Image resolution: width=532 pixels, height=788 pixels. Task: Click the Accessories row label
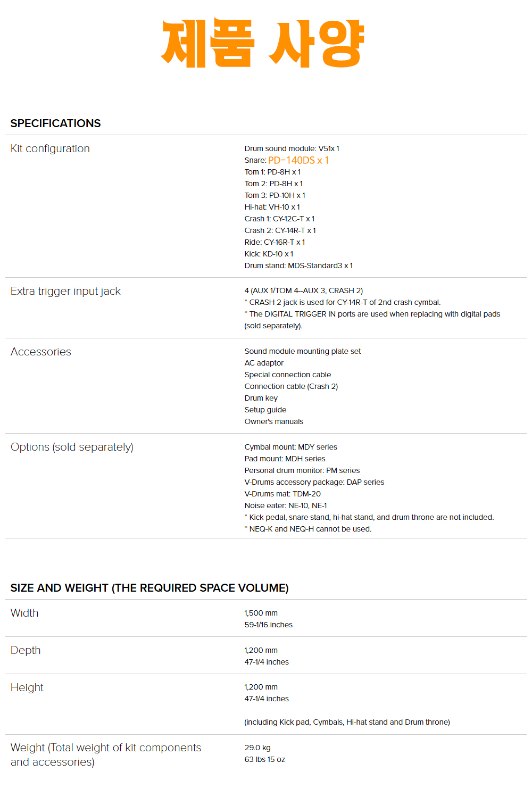click(x=41, y=352)
